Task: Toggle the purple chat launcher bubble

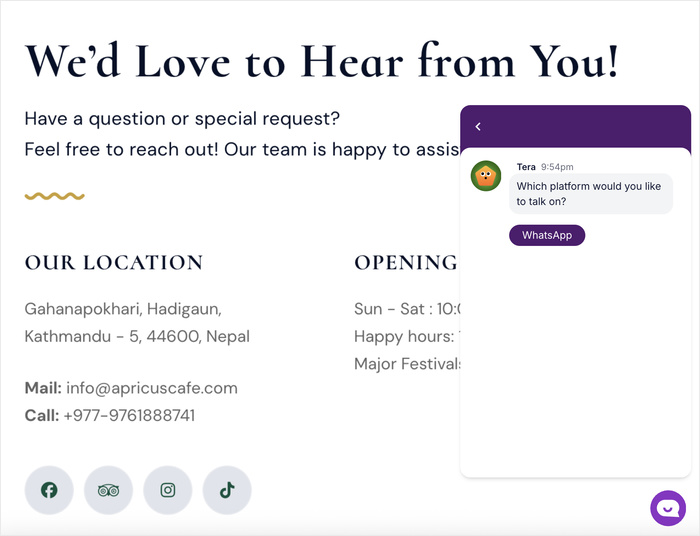Action: tap(668, 508)
